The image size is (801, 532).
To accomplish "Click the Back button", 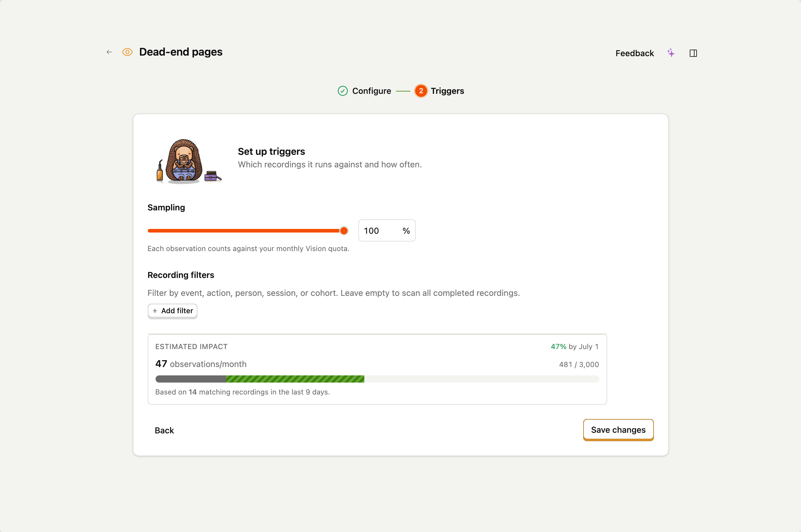I will (164, 430).
